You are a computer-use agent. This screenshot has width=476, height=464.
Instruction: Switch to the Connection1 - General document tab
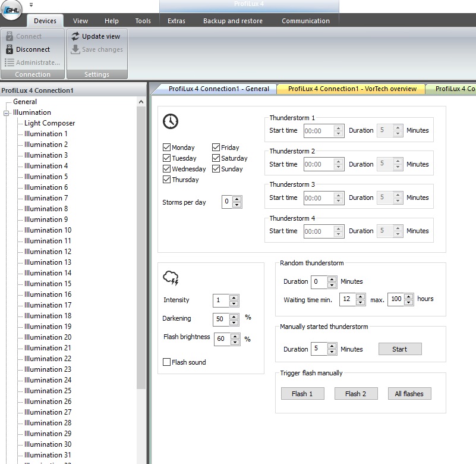tap(219, 89)
